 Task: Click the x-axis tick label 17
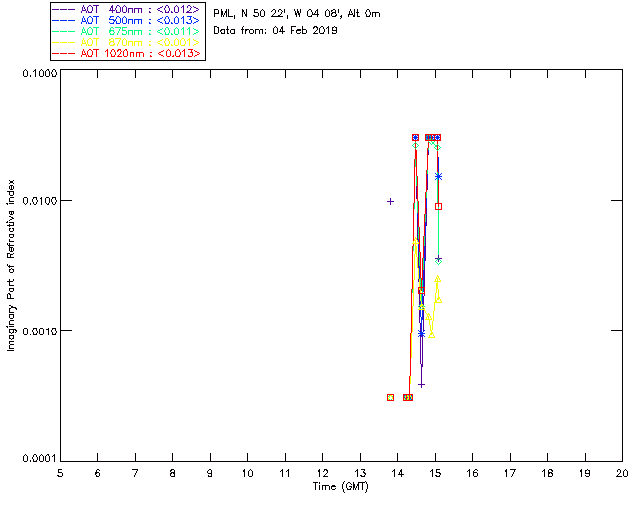pos(510,474)
